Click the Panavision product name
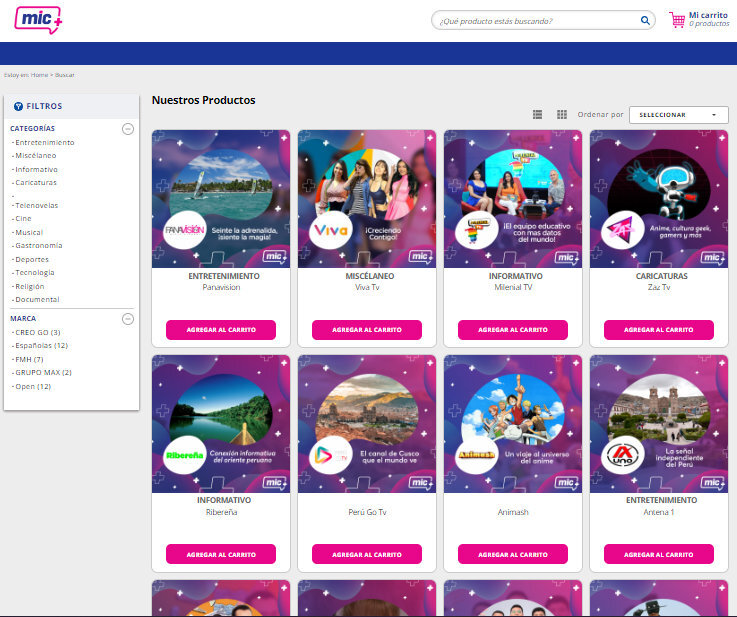The width and height of the screenshot is (737, 617). pyautogui.click(x=221, y=288)
